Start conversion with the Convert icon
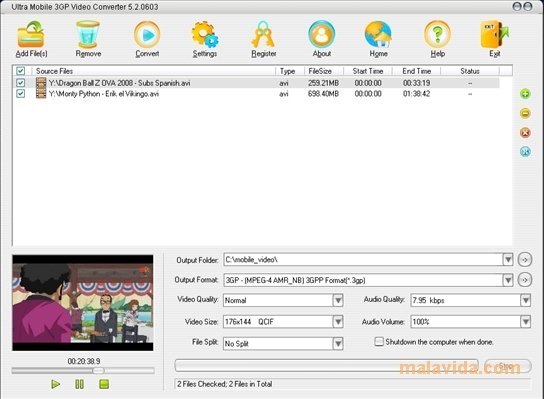 [147, 34]
